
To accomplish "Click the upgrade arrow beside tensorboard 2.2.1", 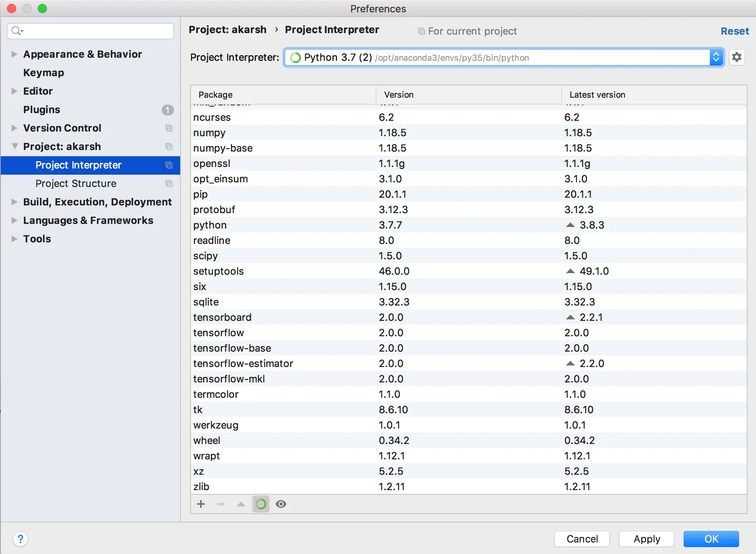I will coord(570,317).
